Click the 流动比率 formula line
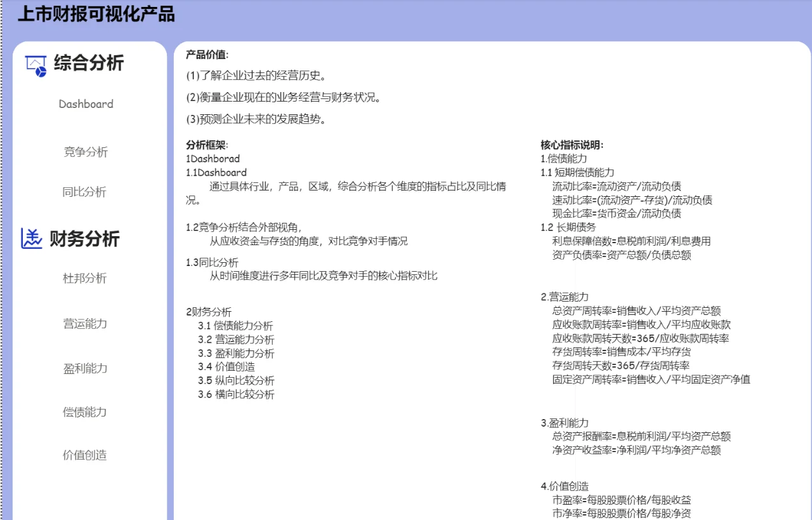The image size is (812, 520). 617,186
